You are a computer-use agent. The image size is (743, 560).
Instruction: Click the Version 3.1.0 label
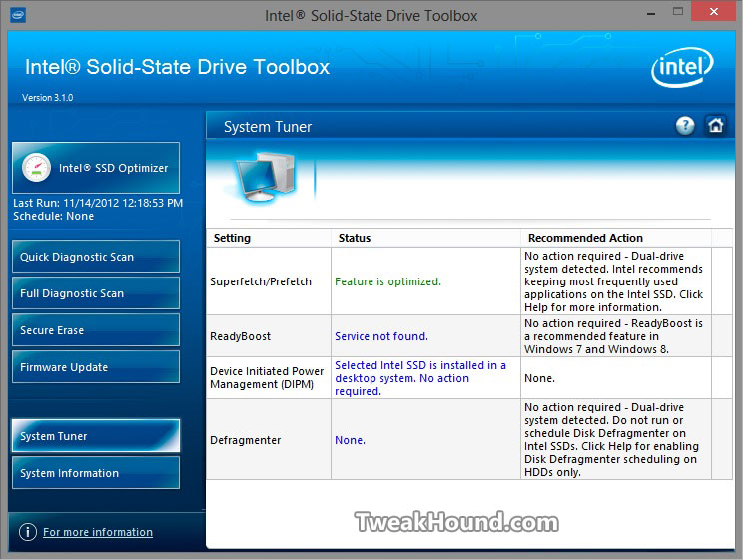pyautogui.click(x=47, y=98)
